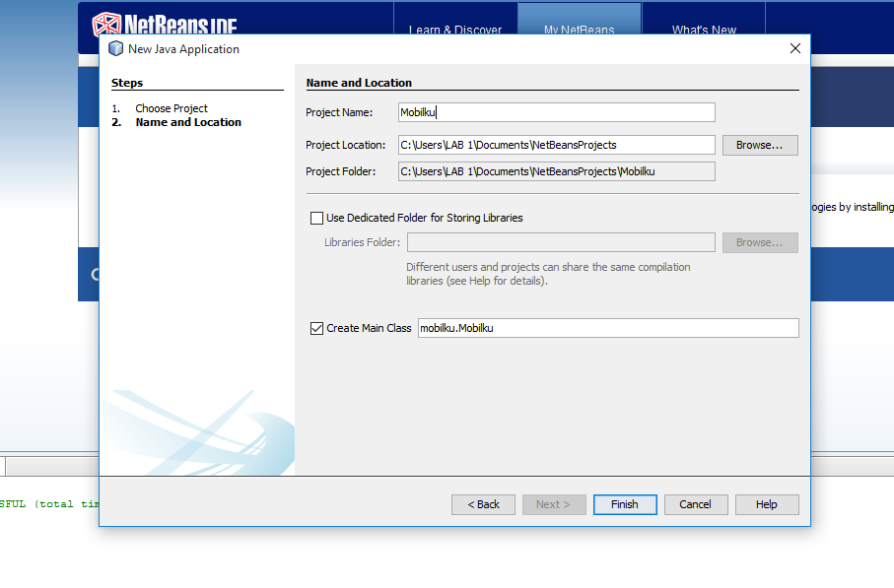894x588 pixels.
Task: Click the 'Project Name:' label
Action: pyautogui.click(x=339, y=113)
